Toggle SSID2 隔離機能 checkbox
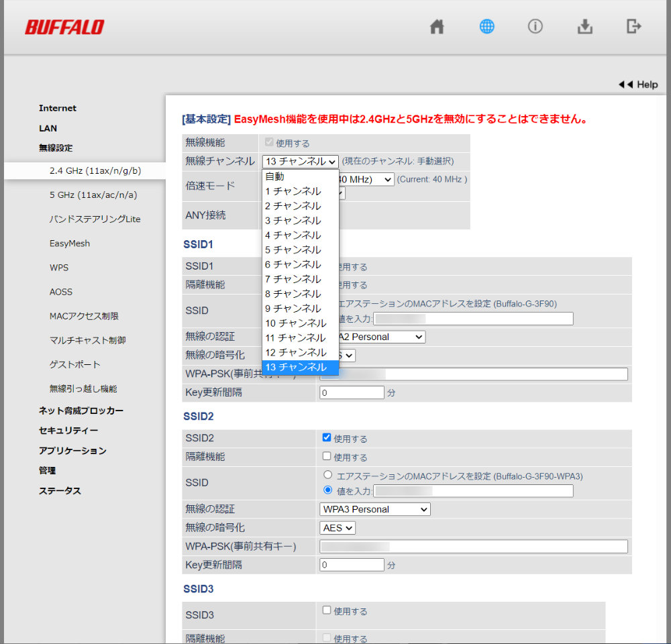671x644 pixels. [327, 456]
